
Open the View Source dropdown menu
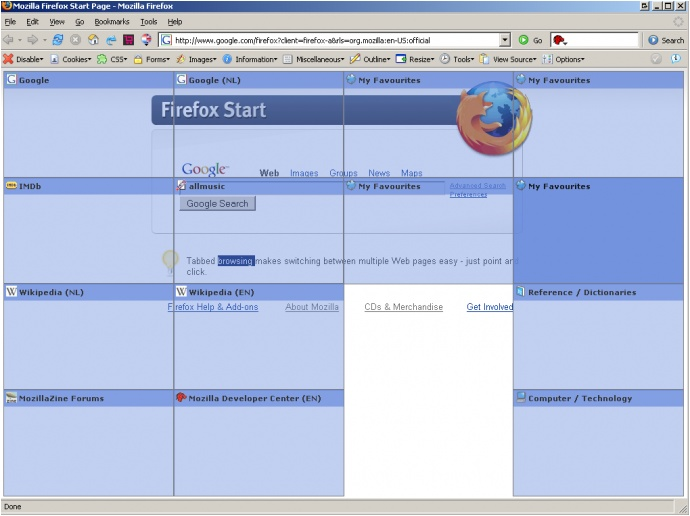tap(508, 59)
